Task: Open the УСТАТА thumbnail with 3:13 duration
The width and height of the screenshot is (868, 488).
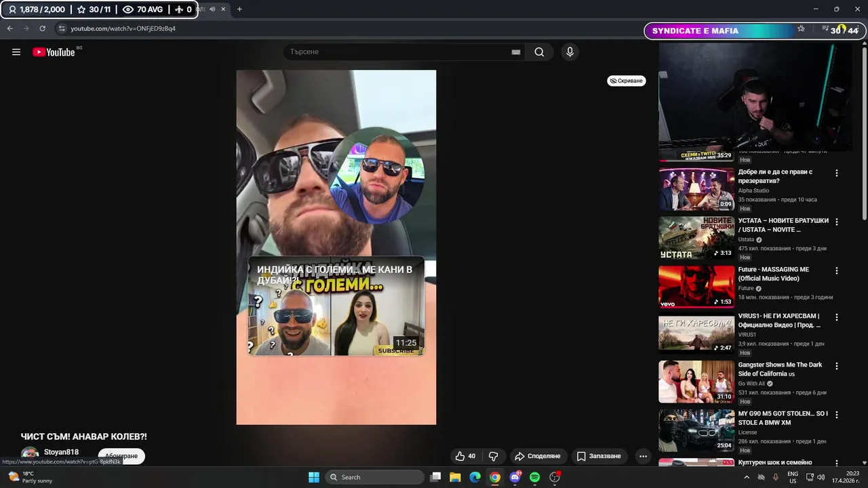Action: pyautogui.click(x=696, y=238)
